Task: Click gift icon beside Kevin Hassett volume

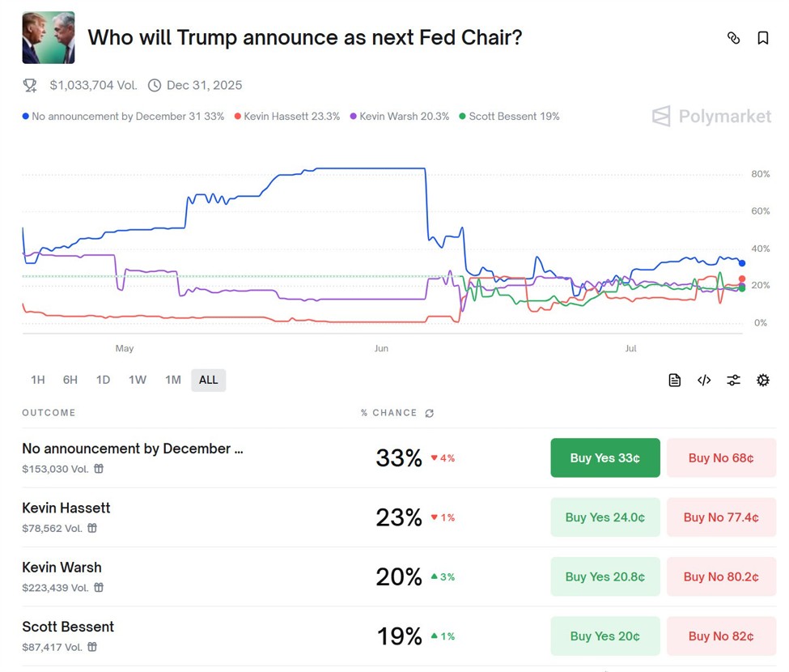Action: 92,528
